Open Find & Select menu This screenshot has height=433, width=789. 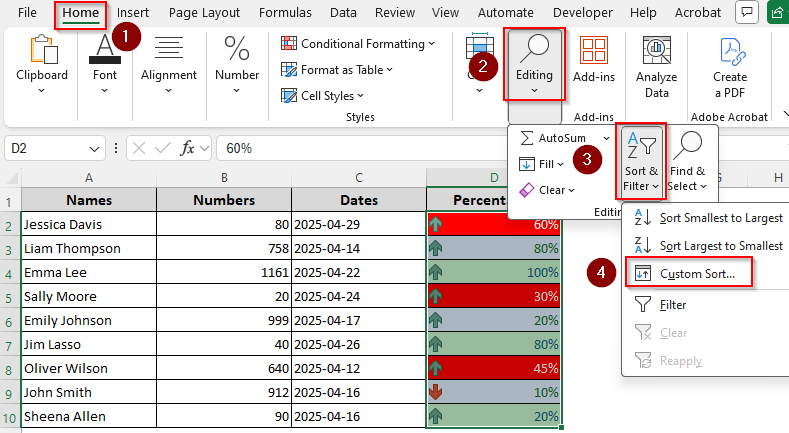[x=687, y=162]
